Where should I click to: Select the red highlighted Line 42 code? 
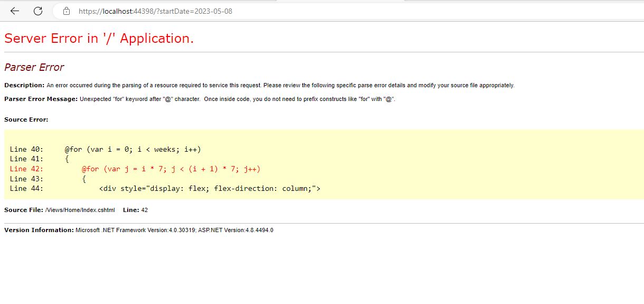[x=135, y=169]
